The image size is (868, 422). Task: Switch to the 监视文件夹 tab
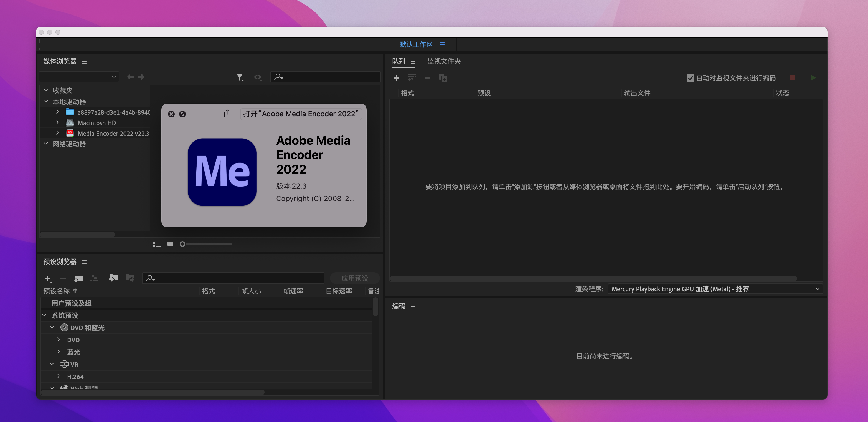click(444, 61)
